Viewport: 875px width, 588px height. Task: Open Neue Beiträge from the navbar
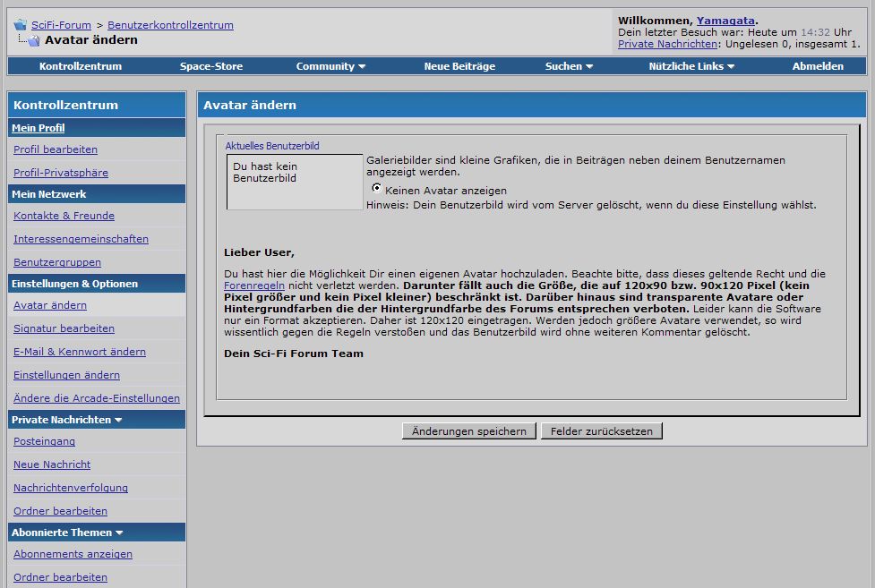tap(459, 66)
